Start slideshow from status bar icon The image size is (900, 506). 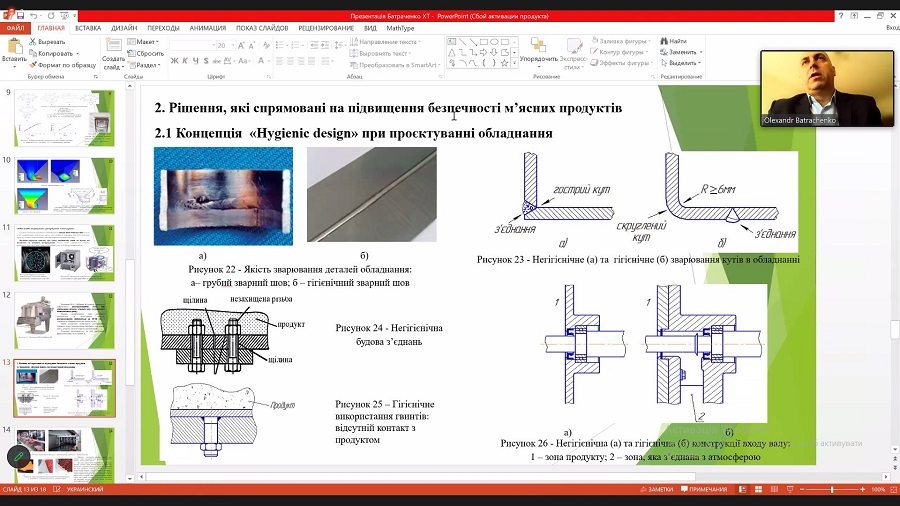click(x=790, y=489)
